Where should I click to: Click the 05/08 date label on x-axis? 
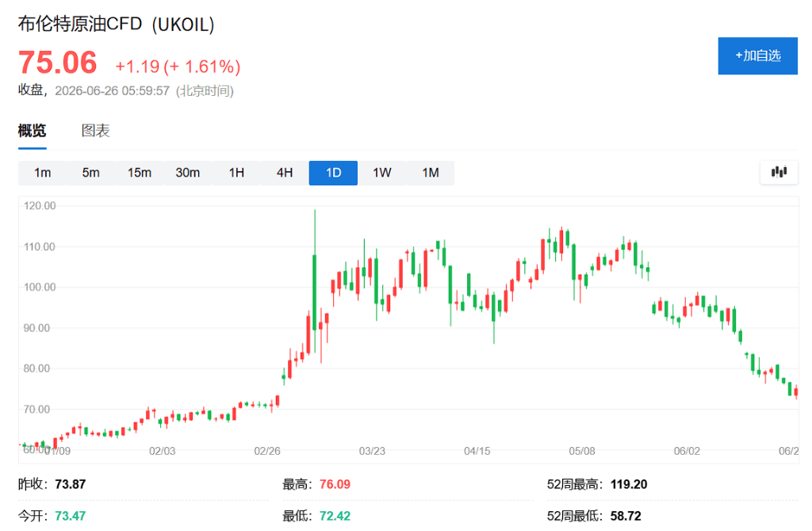coord(582,451)
